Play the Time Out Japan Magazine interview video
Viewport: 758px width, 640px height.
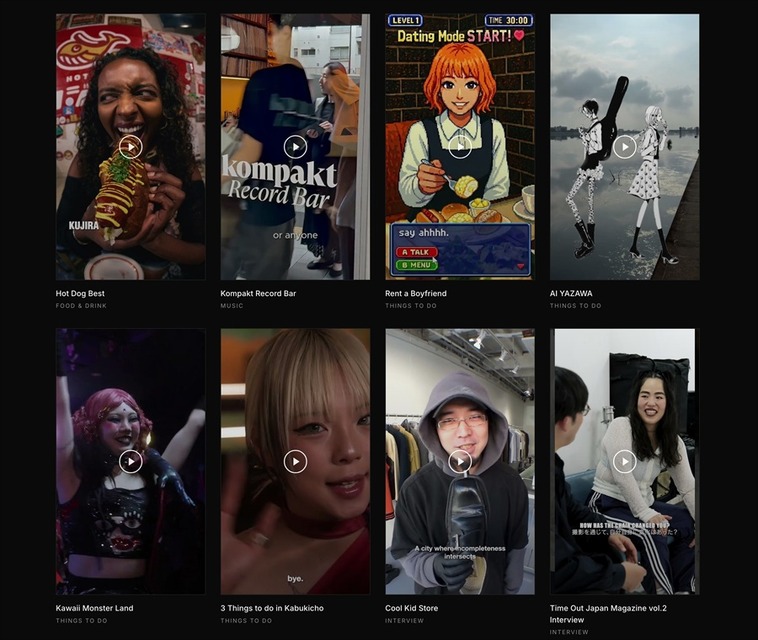[x=625, y=462]
